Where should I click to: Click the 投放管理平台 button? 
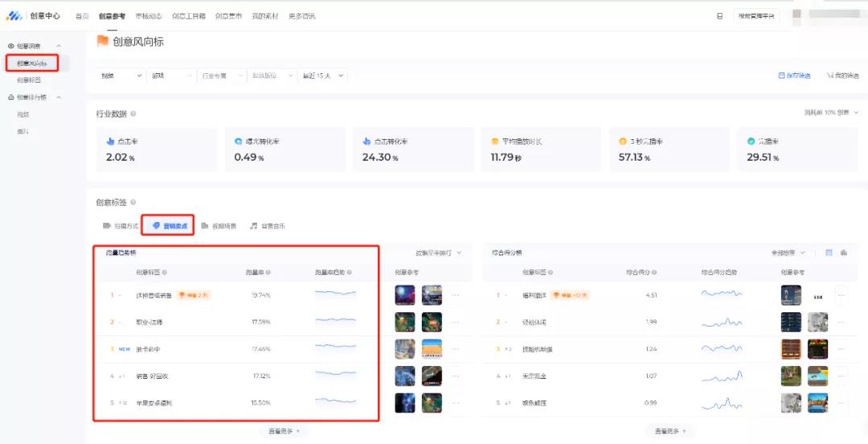pos(757,16)
